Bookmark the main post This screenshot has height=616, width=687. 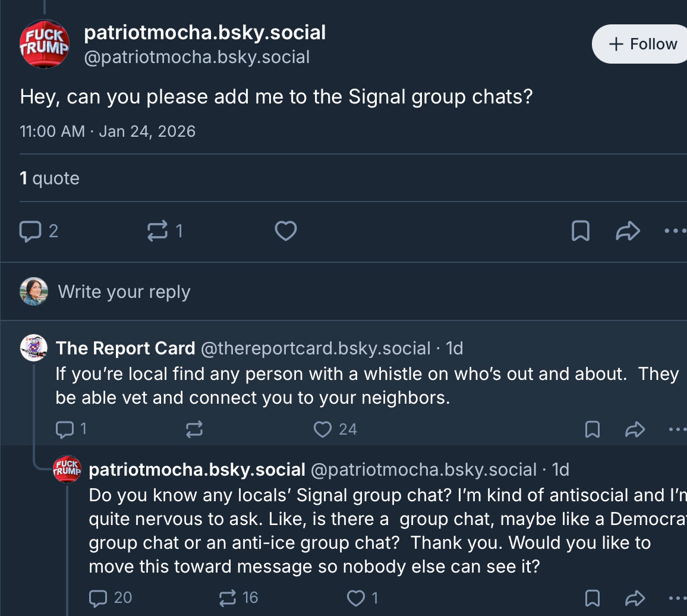[x=580, y=231]
